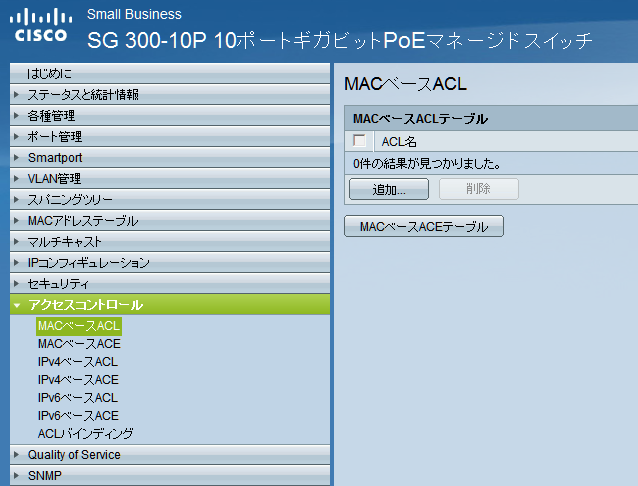
Task: Open IPコンフィギュレーション menu label
Action: pyautogui.click(x=89, y=263)
